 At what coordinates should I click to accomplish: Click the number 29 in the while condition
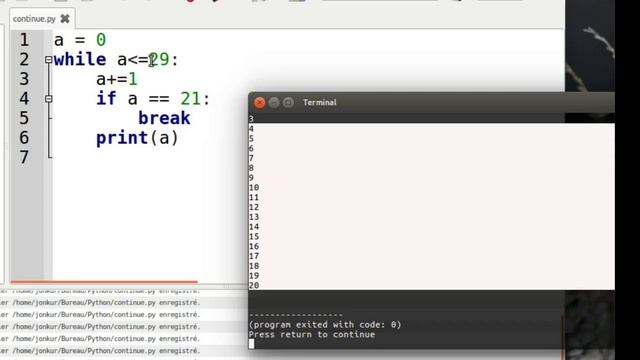coord(159,60)
